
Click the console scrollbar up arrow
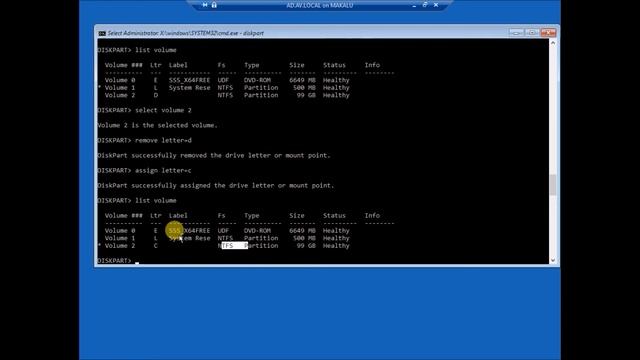click(553, 43)
